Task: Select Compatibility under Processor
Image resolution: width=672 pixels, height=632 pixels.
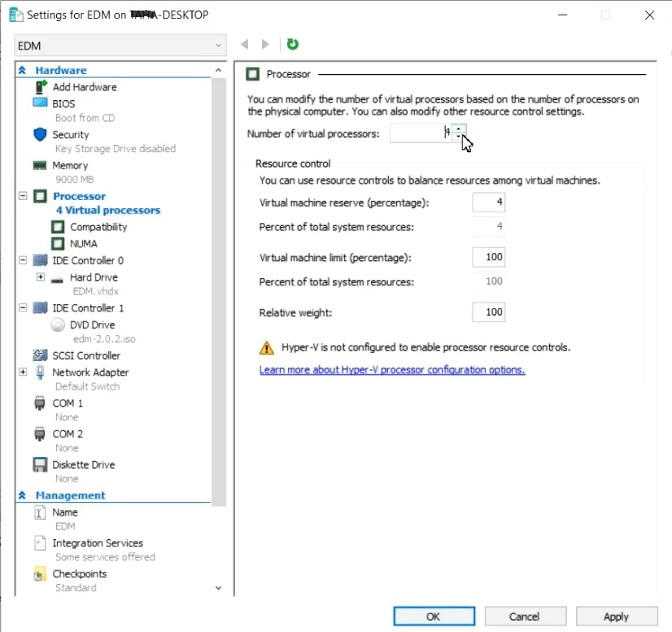Action: tap(98, 227)
